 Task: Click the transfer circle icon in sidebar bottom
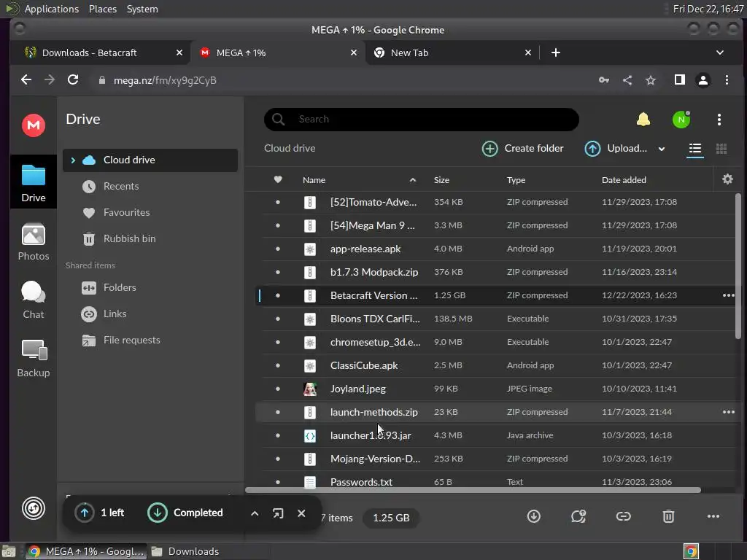pyautogui.click(x=34, y=508)
